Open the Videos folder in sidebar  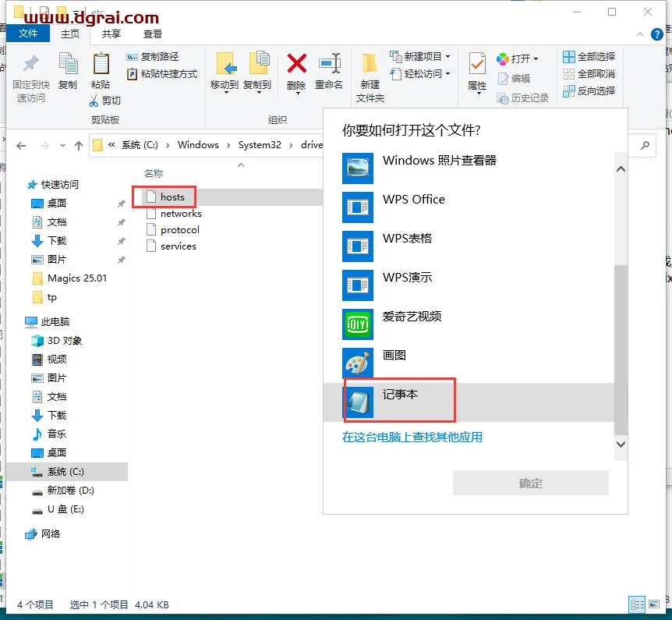[49, 360]
